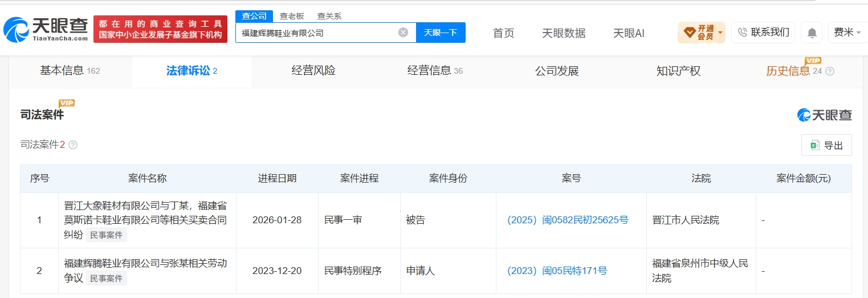This screenshot has height=298, width=868.
Task: Click the phone icon in 联系我们
Action: (x=742, y=33)
